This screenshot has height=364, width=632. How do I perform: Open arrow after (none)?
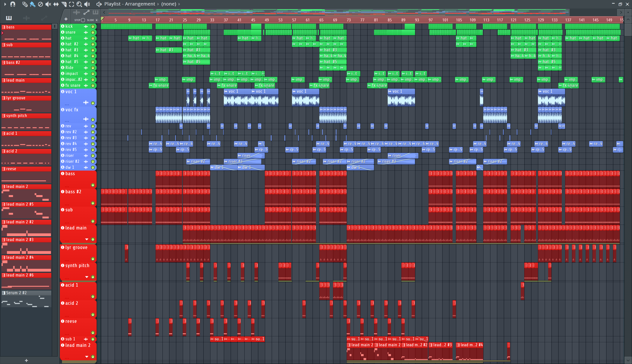(179, 4)
